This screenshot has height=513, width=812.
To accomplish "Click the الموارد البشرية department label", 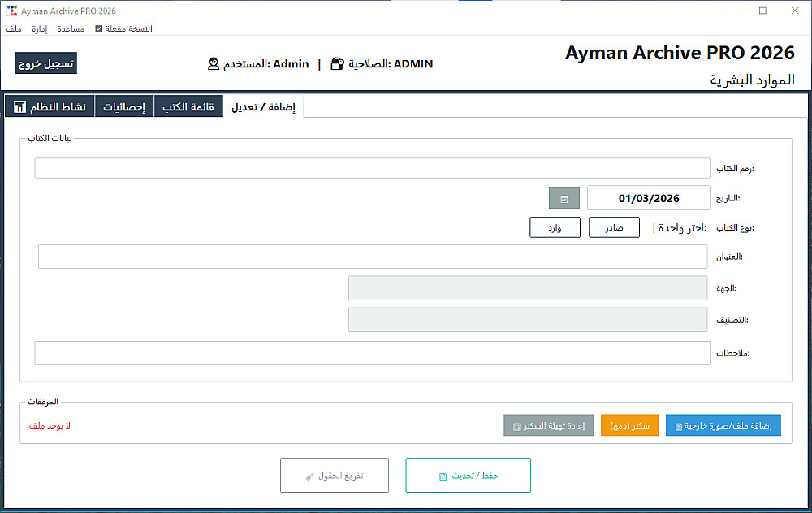I will point(752,80).
